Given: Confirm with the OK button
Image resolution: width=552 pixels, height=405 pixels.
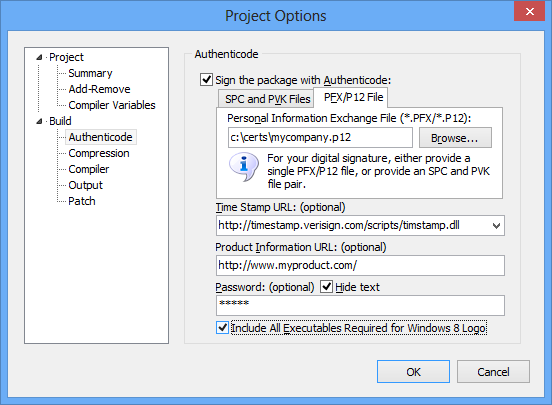Looking at the screenshot, I should pyautogui.click(x=413, y=372).
